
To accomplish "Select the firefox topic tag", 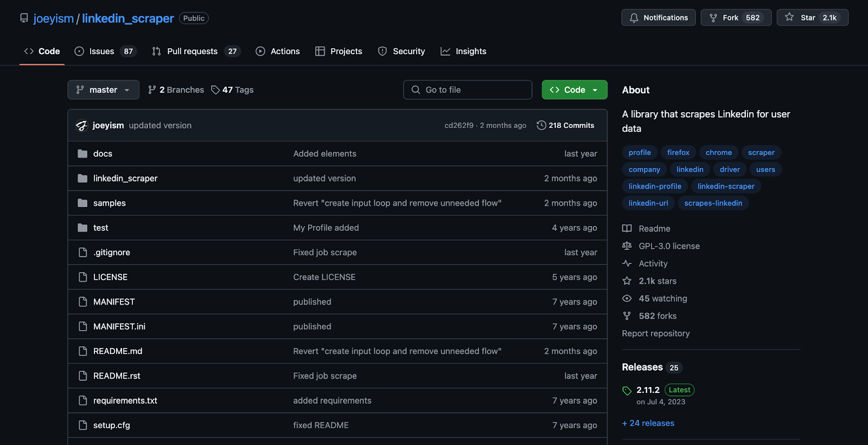I will pos(678,153).
